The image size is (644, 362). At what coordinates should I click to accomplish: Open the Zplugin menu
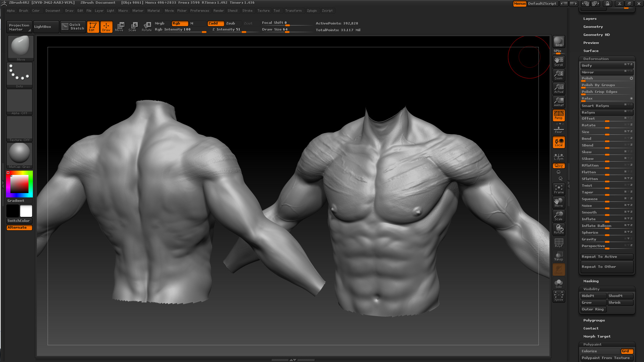tap(312, 11)
